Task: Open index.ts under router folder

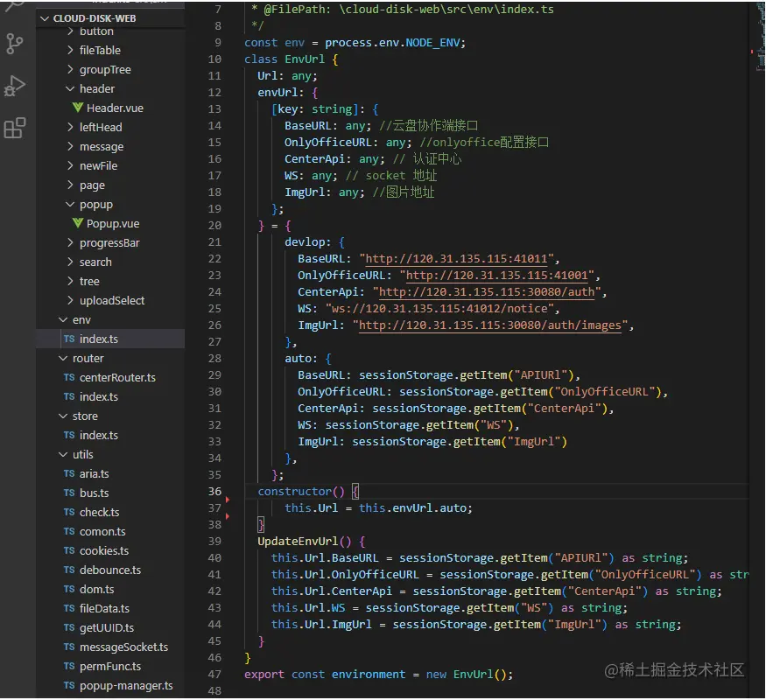Action: [99, 397]
